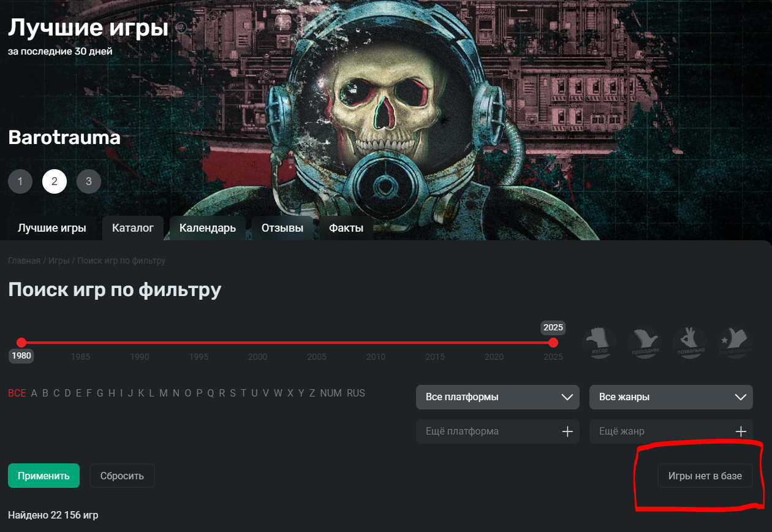
Task: Filter games by letter 'K'
Action: point(141,393)
